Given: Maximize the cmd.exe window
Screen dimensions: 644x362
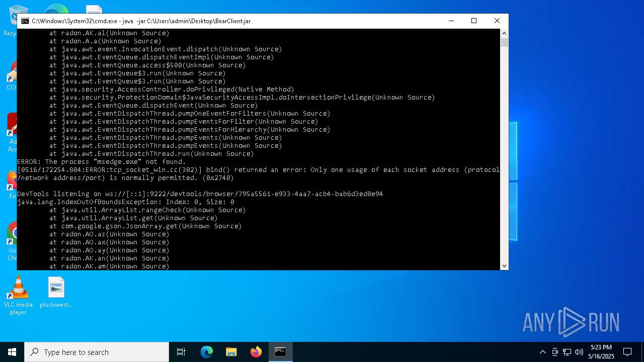Looking at the screenshot, I should pyautogui.click(x=474, y=21).
